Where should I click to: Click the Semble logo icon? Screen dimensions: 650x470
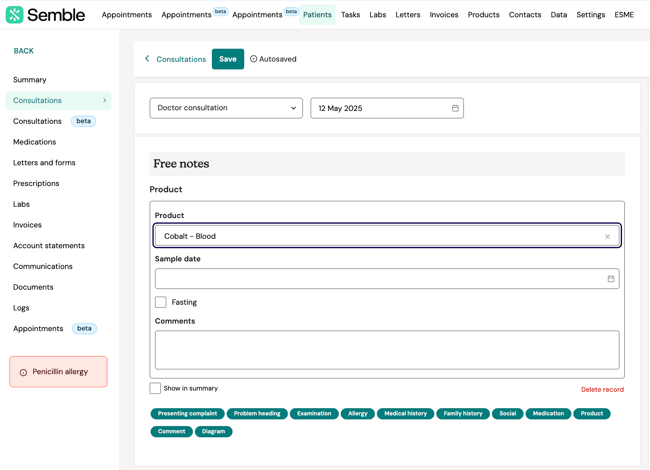point(15,15)
